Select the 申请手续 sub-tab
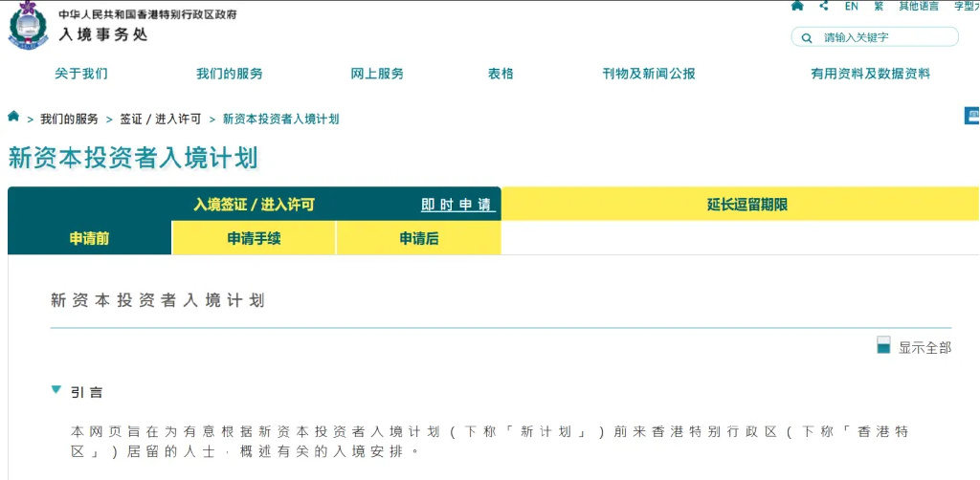 coord(254,238)
